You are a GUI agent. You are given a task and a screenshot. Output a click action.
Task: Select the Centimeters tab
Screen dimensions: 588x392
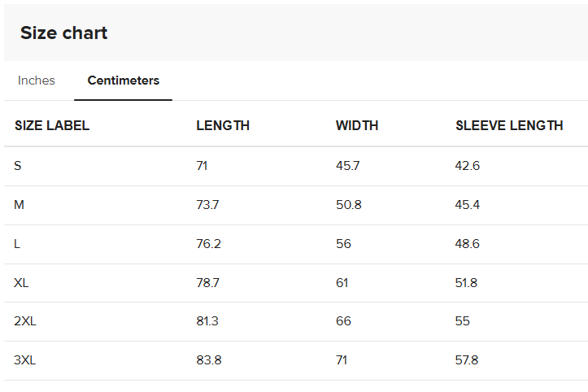click(x=124, y=81)
